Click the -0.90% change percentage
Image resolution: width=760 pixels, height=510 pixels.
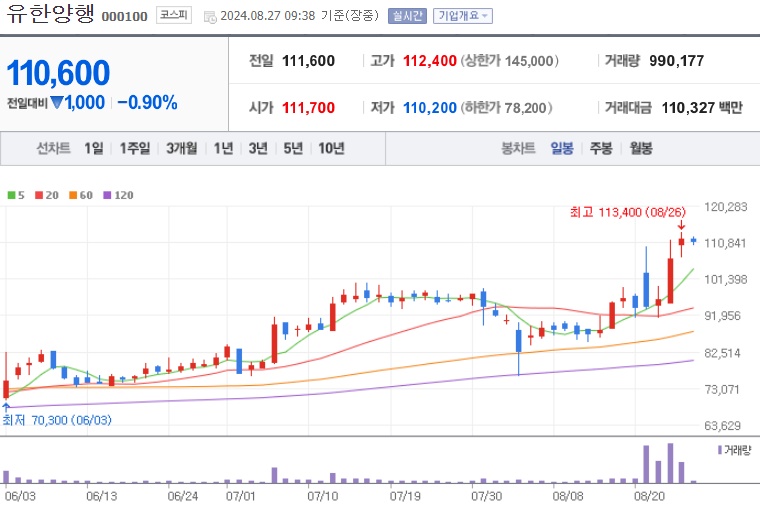(147, 103)
